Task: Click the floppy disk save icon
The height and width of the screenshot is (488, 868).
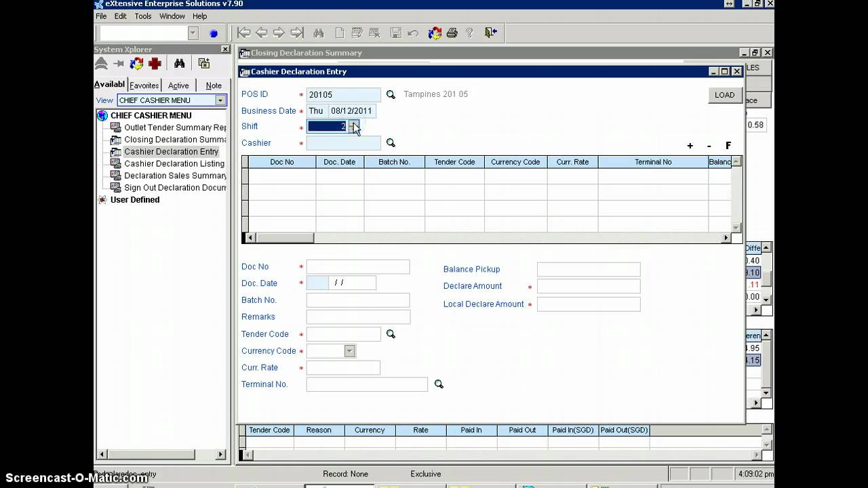Action: (x=396, y=33)
